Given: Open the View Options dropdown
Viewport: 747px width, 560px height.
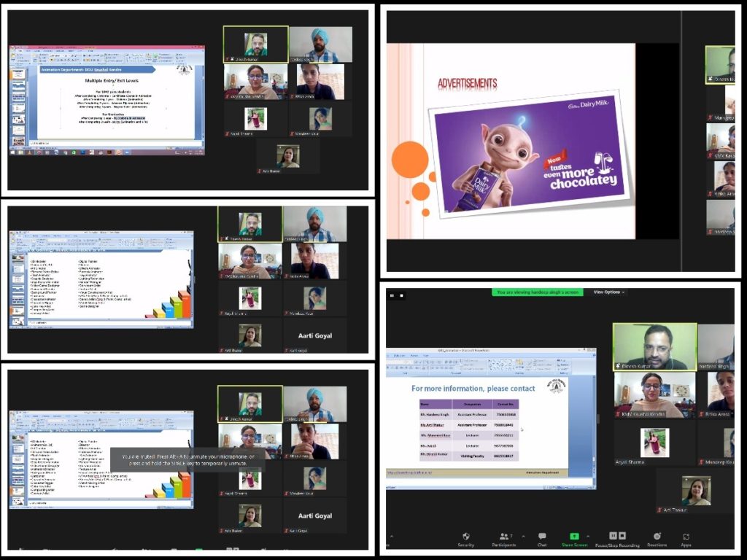Looking at the screenshot, I should 608,292.
